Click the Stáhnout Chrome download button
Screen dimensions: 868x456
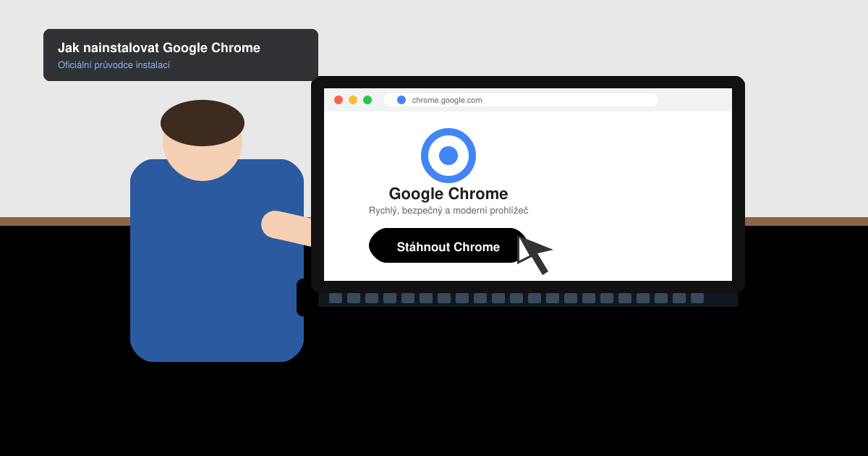(448, 246)
